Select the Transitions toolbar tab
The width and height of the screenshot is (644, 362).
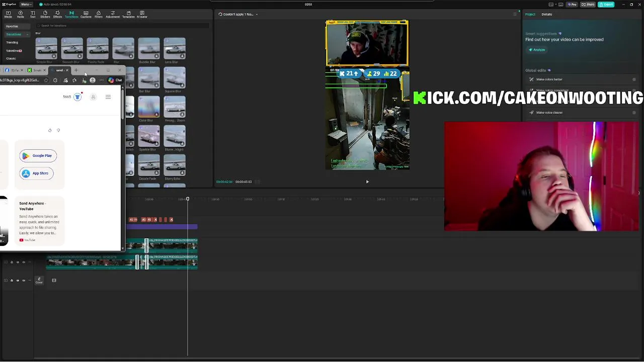tap(71, 14)
